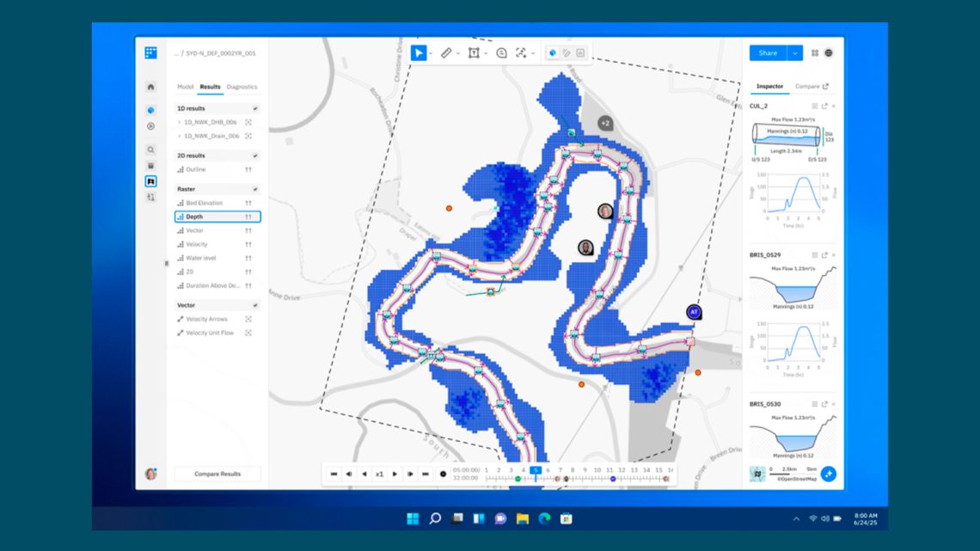Expand the 1D_NWK_DHB_006 results item
The width and height of the screenshot is (980, 551).
click(179, 121)
